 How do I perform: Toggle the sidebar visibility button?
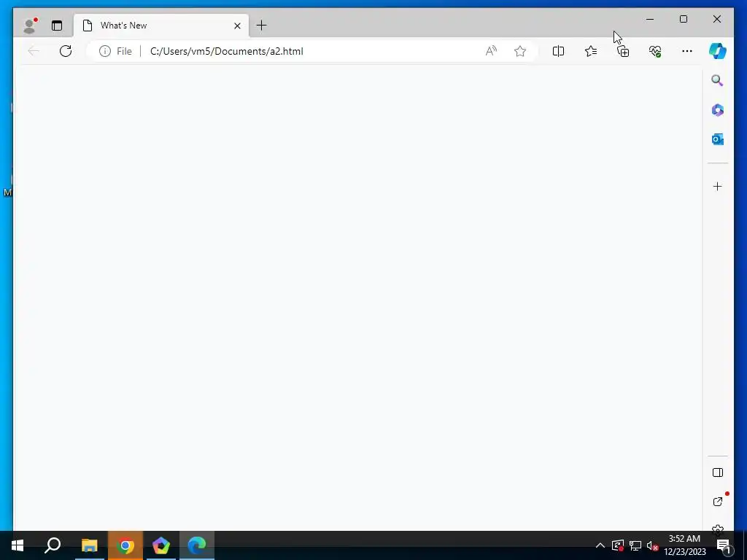(718, 472)
